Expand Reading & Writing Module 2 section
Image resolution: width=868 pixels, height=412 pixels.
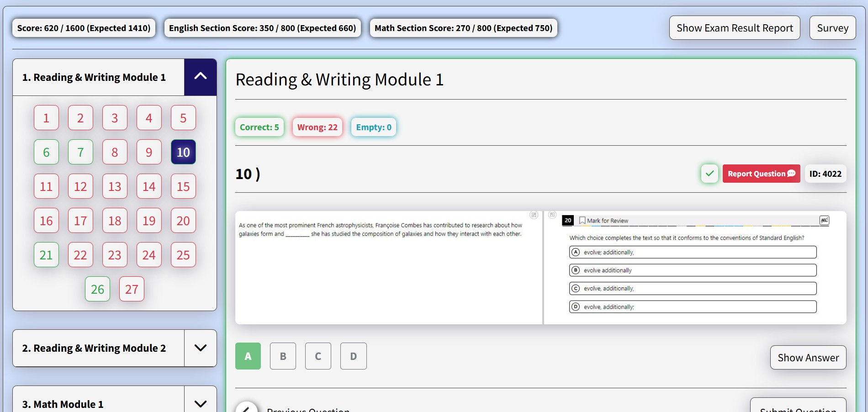click(200, 348)
